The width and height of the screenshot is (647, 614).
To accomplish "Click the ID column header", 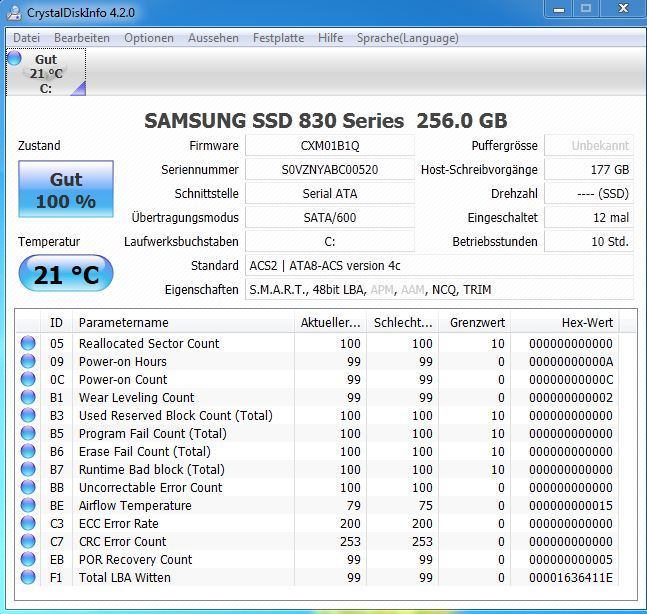I will coord(57,322).
